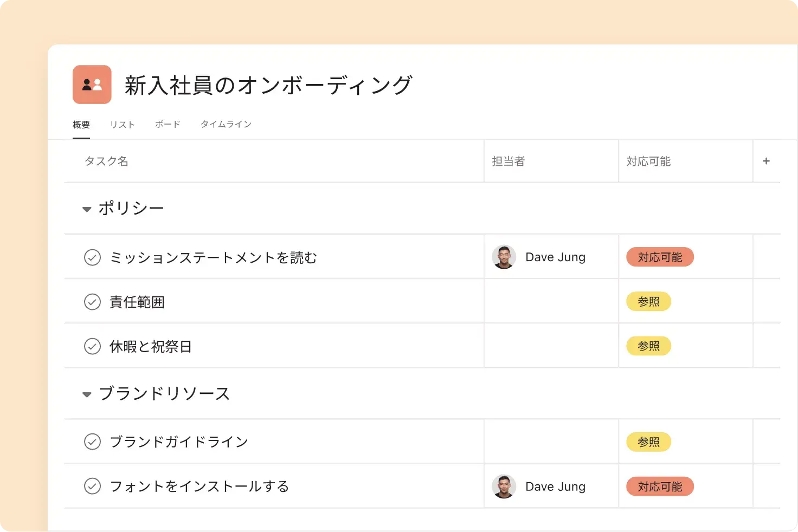
Task: Switch to the 概要 tab
Action: click(81, 125)
